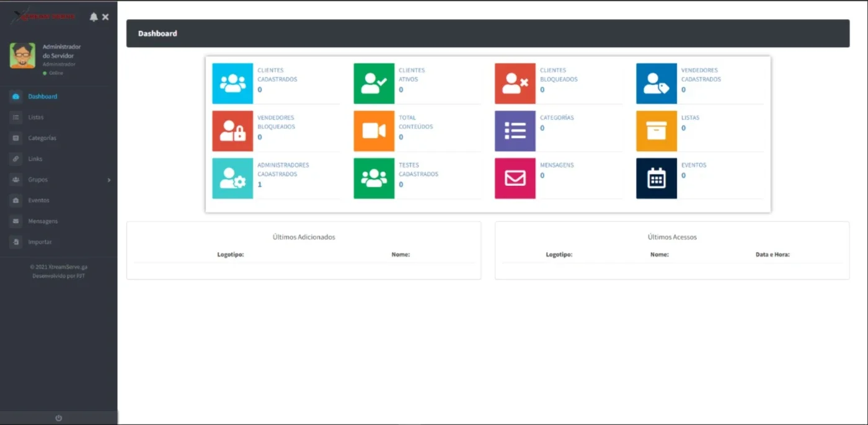Click the logo at sidebar top
Viewport: 868px width, 425px height.
tap(43, 16)
